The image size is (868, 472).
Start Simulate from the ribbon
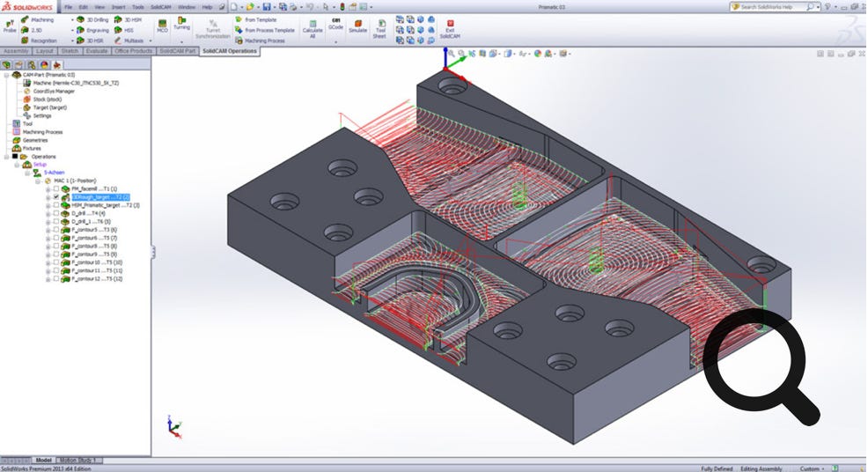coord(357,26)
